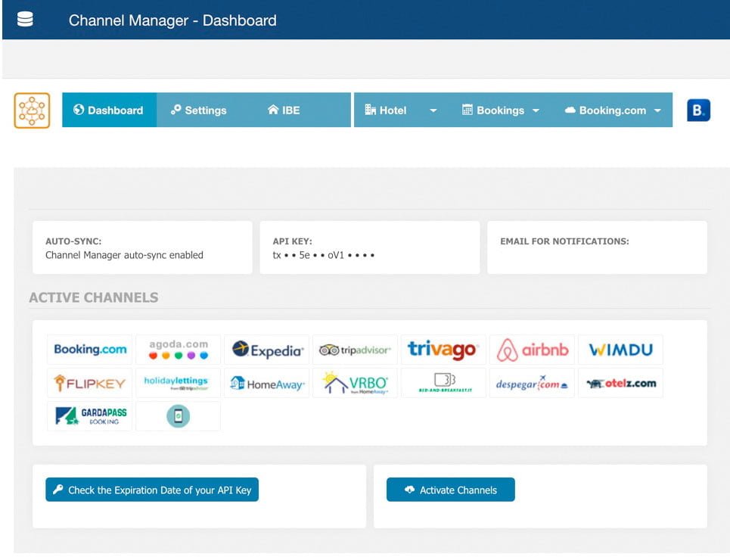The width and height of the screenshot is (730, 560).
Task: Click the Channel Manager - Dashboard title
Action: coord(172,20)
